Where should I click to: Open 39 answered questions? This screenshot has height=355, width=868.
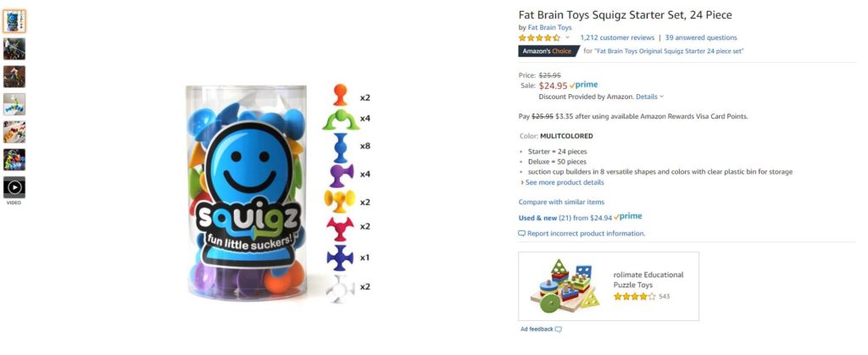[x=701, y=37]
